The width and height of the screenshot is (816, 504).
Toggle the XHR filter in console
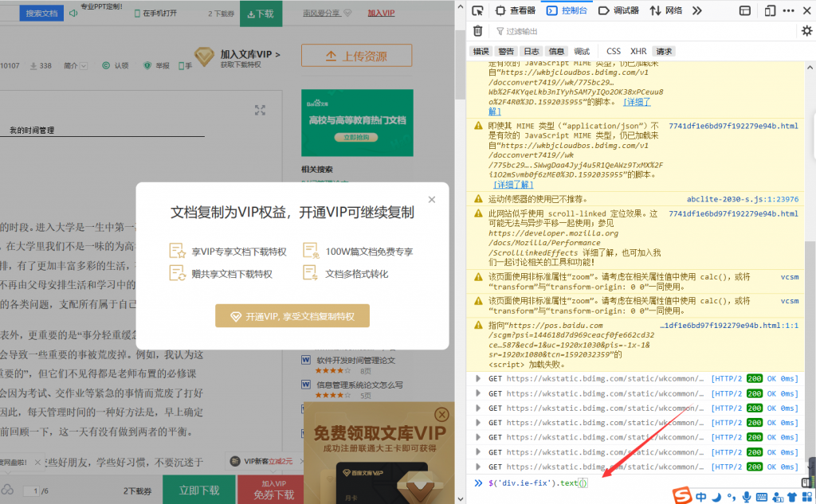638,51
